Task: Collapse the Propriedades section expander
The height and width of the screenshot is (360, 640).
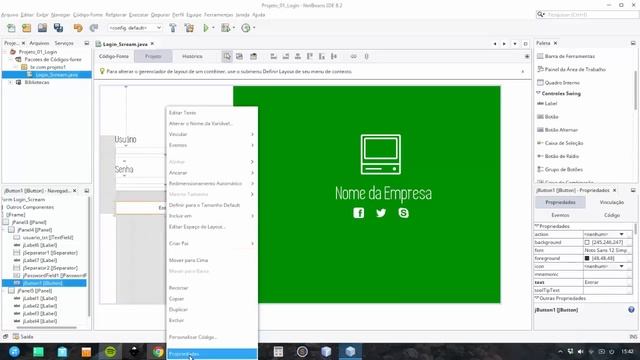Action: coord(536,226)
